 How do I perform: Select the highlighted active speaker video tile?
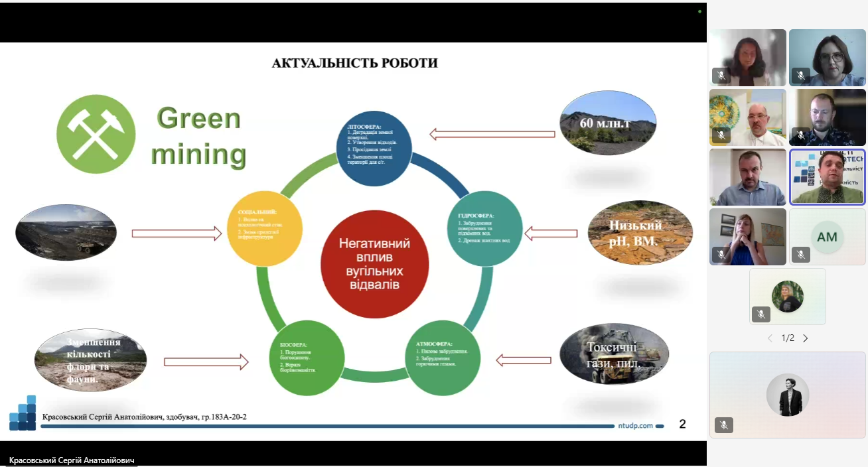[828, 176]
